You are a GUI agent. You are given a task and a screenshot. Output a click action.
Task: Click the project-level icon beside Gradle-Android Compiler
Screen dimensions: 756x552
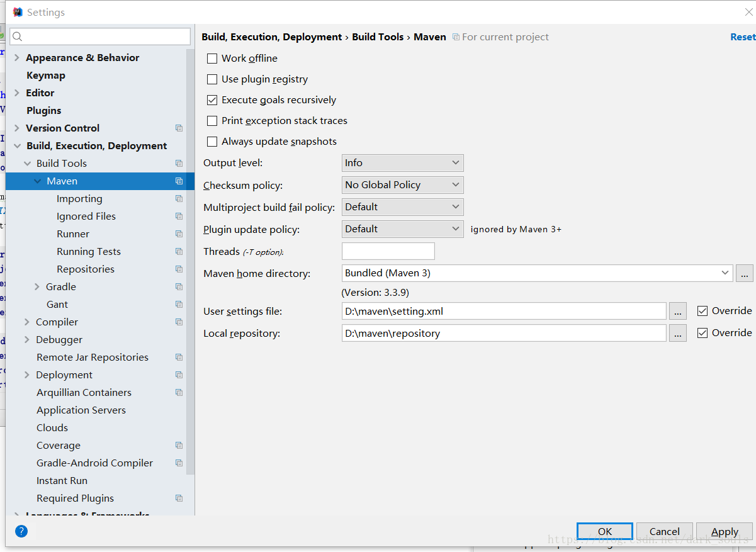click(179, 463)
